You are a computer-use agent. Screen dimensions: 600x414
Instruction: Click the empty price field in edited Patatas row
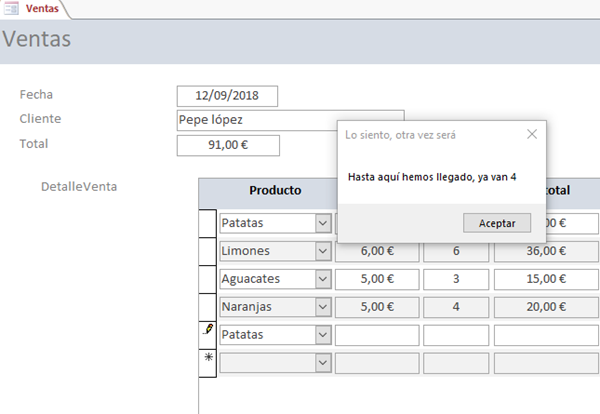point(377,335)
